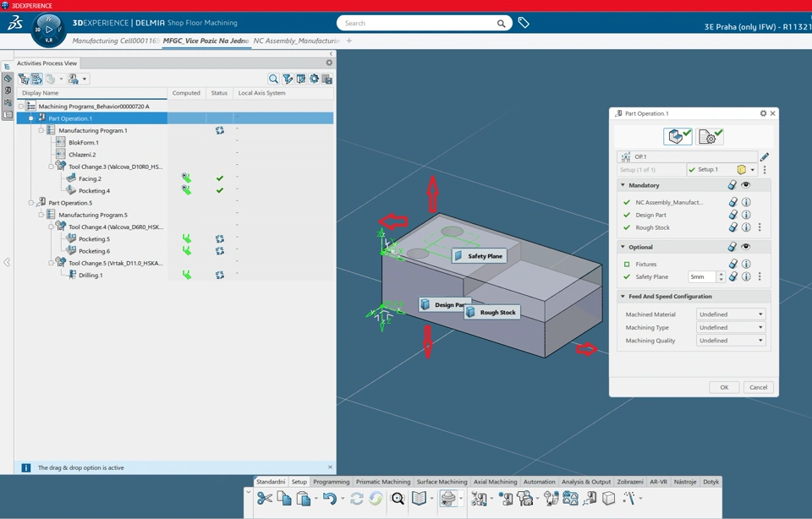812x519 pixels.
Task: Click the info icon for Rough Stock
Action: pos(746,227)
